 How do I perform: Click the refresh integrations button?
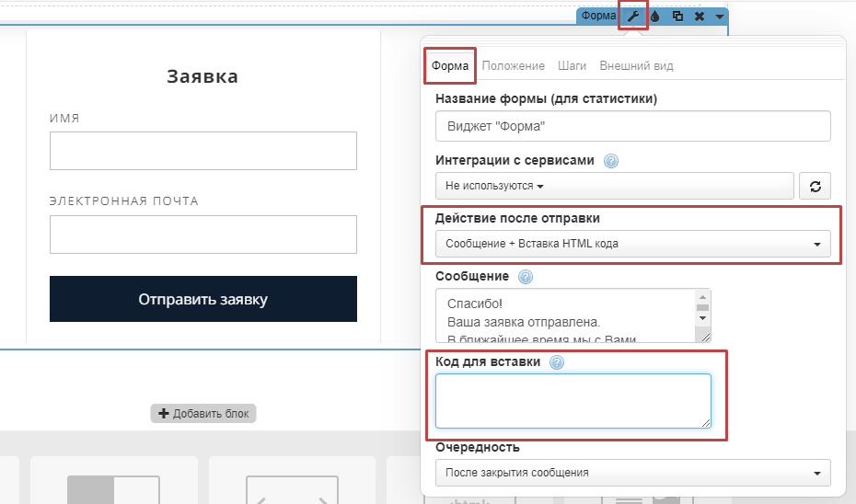pos(815,186)
